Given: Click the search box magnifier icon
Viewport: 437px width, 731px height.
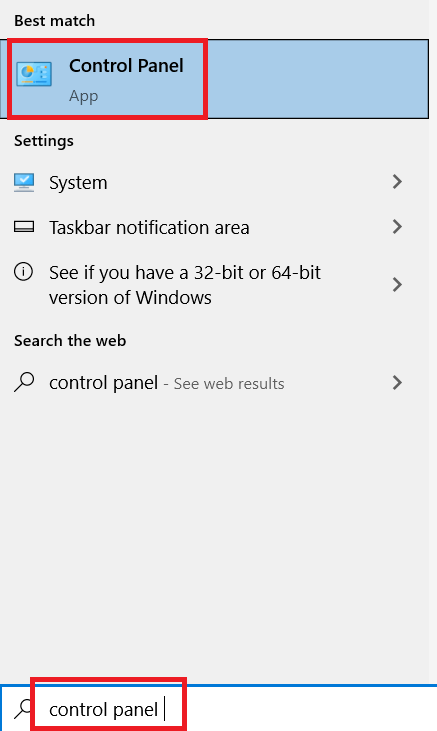Looking at the screenshot, I should point(23,709).
